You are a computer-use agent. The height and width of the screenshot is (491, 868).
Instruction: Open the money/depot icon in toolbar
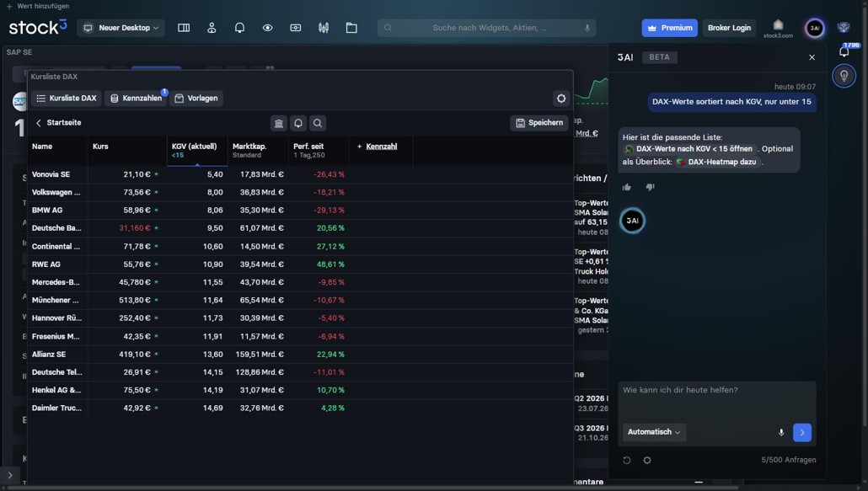pos(296,28)
